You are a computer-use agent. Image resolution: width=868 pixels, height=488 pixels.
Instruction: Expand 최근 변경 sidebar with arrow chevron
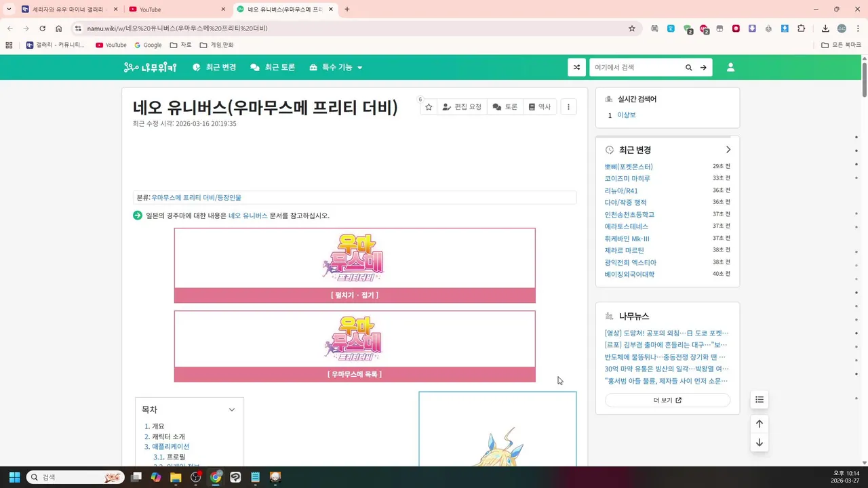[728, 150]
